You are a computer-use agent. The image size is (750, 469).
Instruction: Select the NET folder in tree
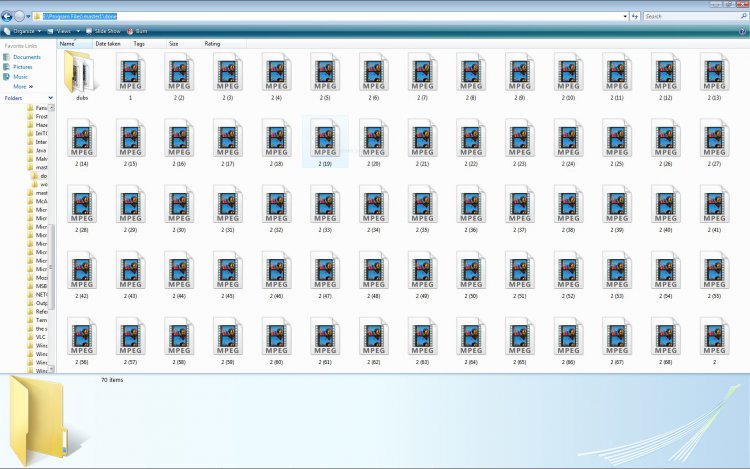click(x=38, y=294)
